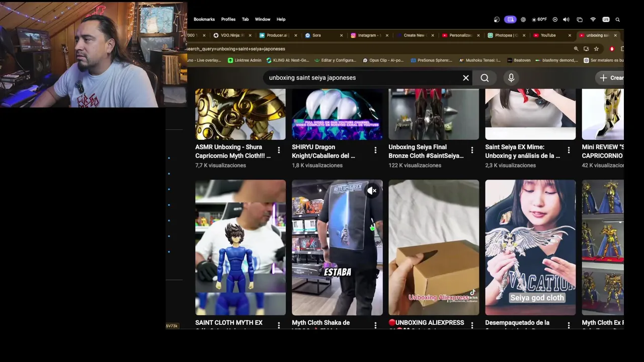Open options for ASMR Unboxing Shura video

[x=279, y=150]
